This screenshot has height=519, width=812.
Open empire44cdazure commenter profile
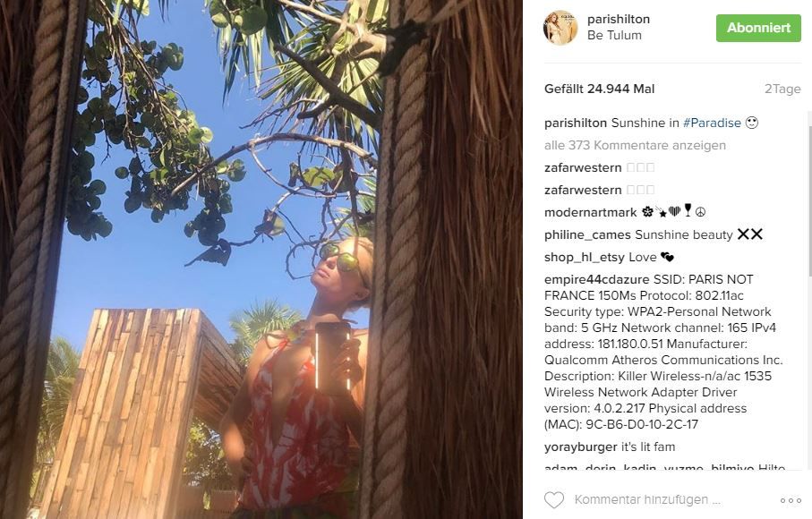click(x=596, y=279)
